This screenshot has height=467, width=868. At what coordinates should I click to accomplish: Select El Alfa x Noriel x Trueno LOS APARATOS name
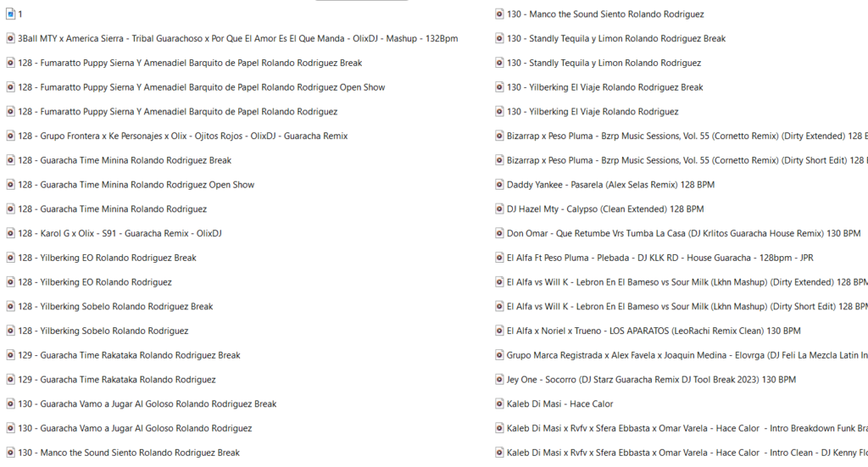click(x=654, y=331)
